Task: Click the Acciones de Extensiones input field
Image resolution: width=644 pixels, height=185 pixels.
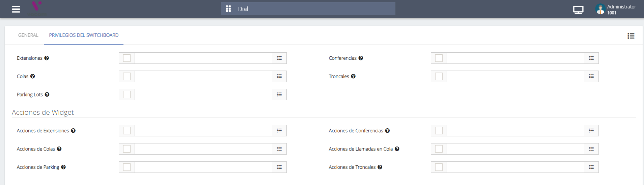Action: pyautogui.click(x=203, y=131)
